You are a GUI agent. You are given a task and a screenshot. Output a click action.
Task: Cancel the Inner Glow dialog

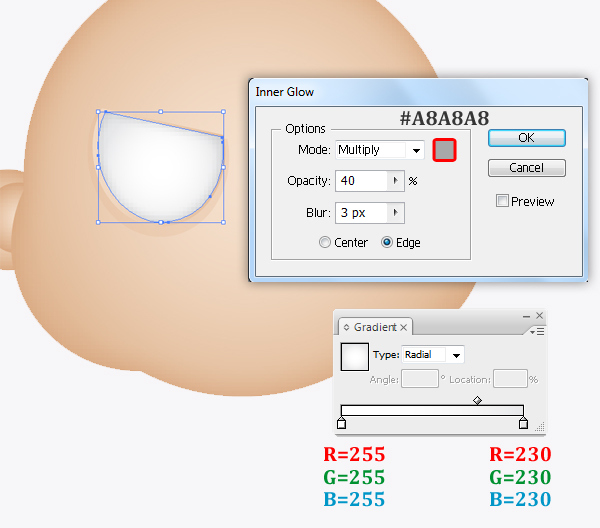(527, 168)
